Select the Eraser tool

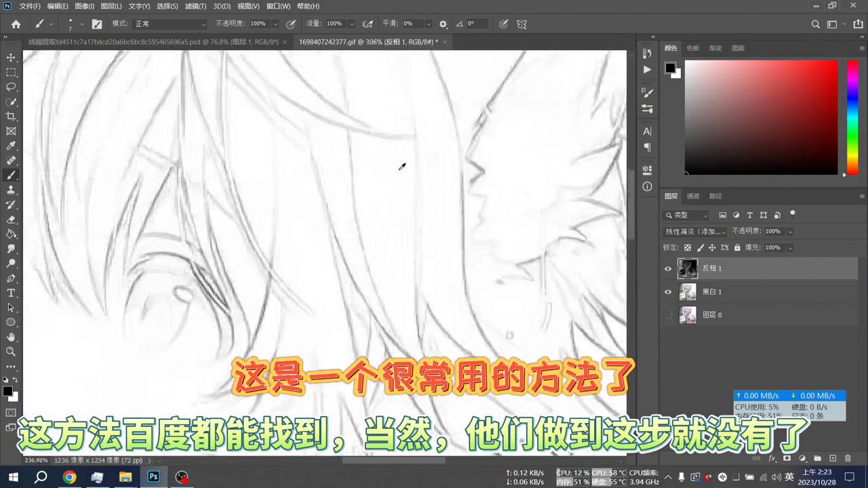click(11, 220)
